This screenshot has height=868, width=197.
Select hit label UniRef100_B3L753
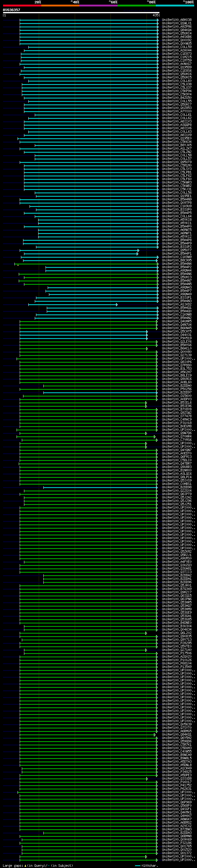(176, 369)
